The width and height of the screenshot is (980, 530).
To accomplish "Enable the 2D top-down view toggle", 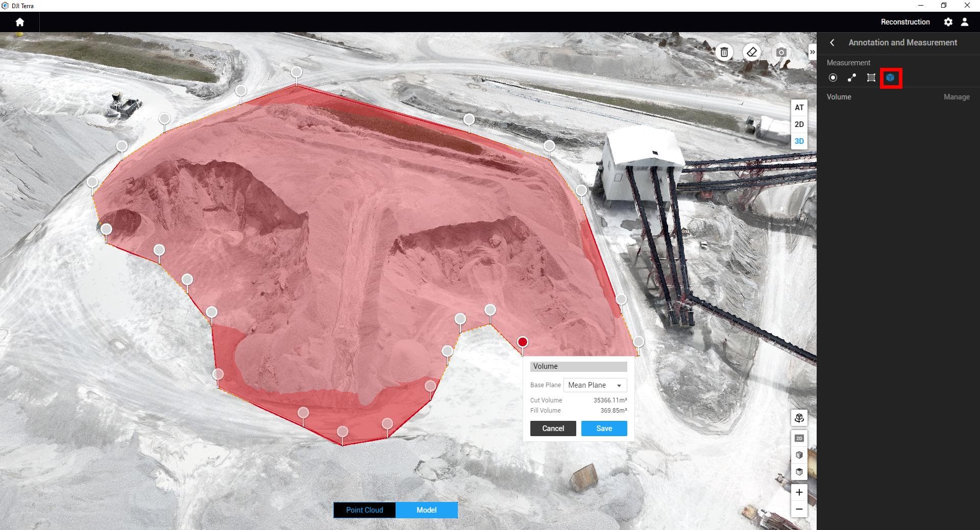I will pyautogui.click(x=799, y=438).
